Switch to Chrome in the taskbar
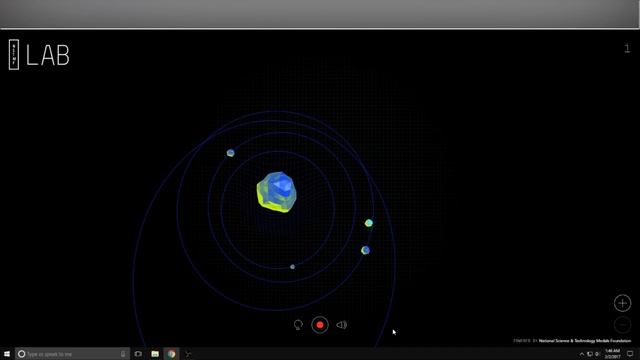The image size is (640, 360). tap(171, 354)
